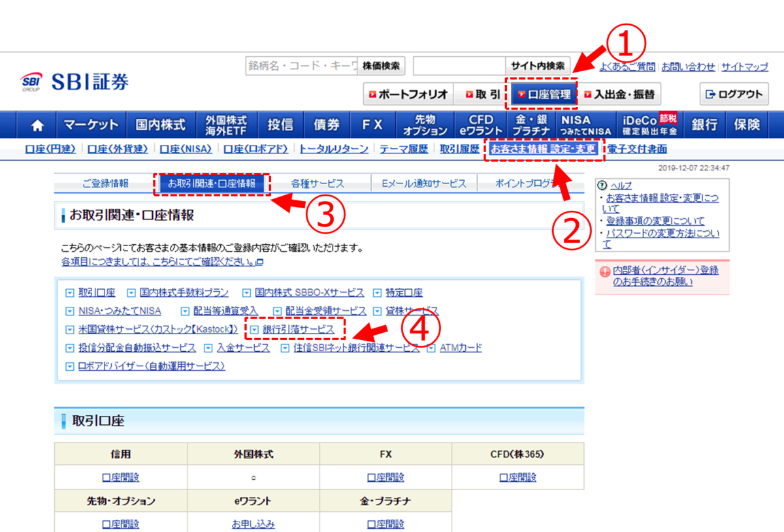This screenshot has width=784, height=532.
Task: Open 電子交付書面 submenu link
Action: pyautogui.click(x=638, y=149)
